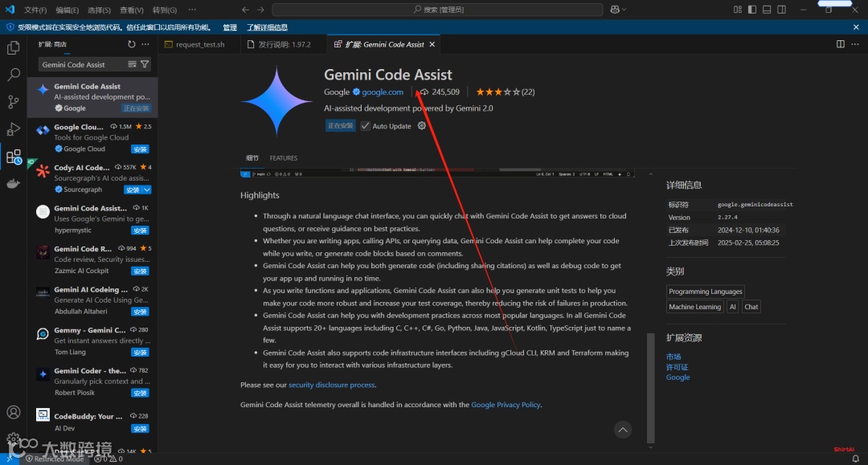Click the extension star rating
Image resolution: width=868 pixels, height=465 pixels.
coord(505,92)
